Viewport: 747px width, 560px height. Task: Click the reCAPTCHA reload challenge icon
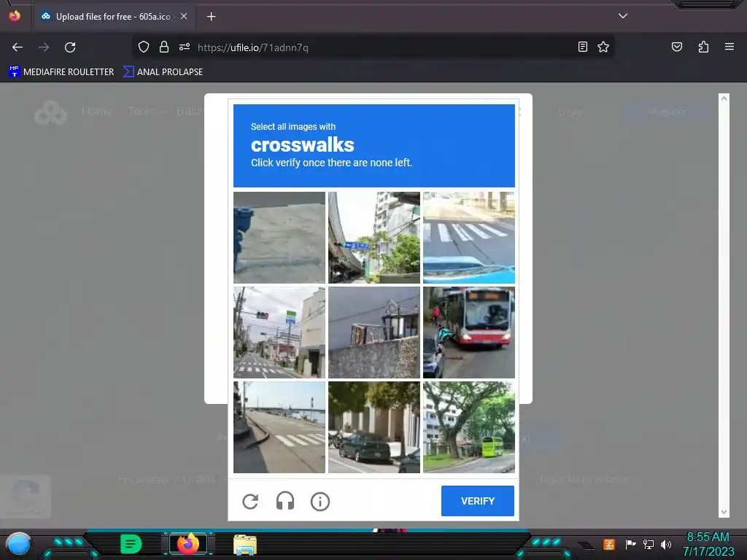click(x=250, y=502)
